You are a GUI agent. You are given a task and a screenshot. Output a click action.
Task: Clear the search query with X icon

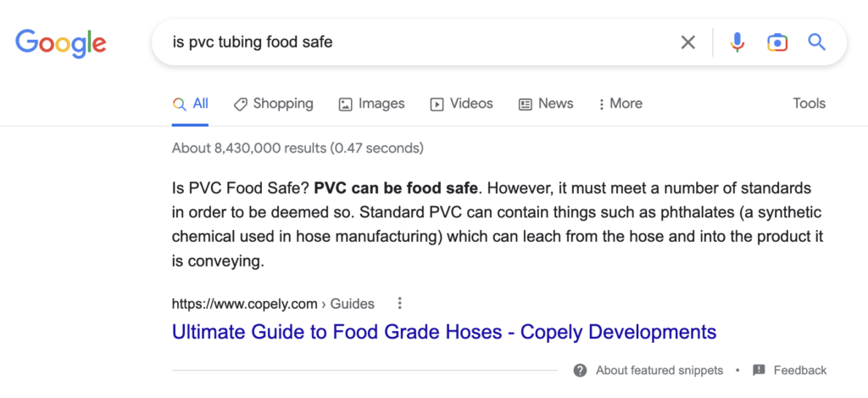click(688, 42)
